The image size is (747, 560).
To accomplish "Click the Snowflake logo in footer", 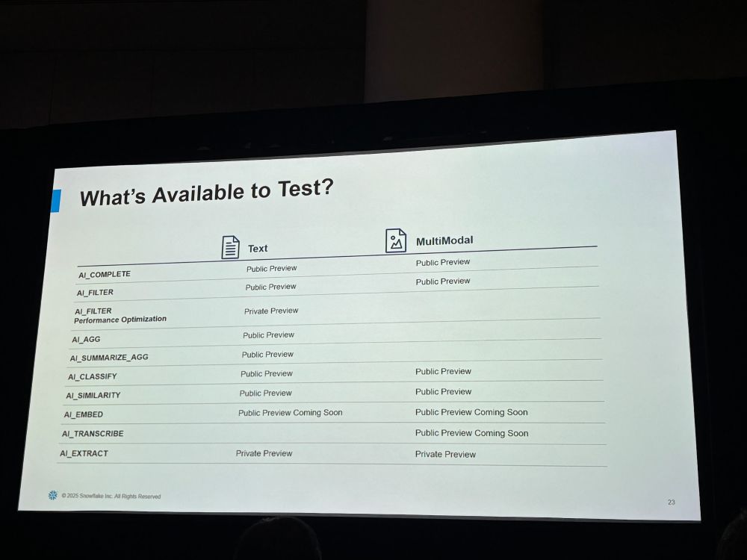I will (53, 495).
